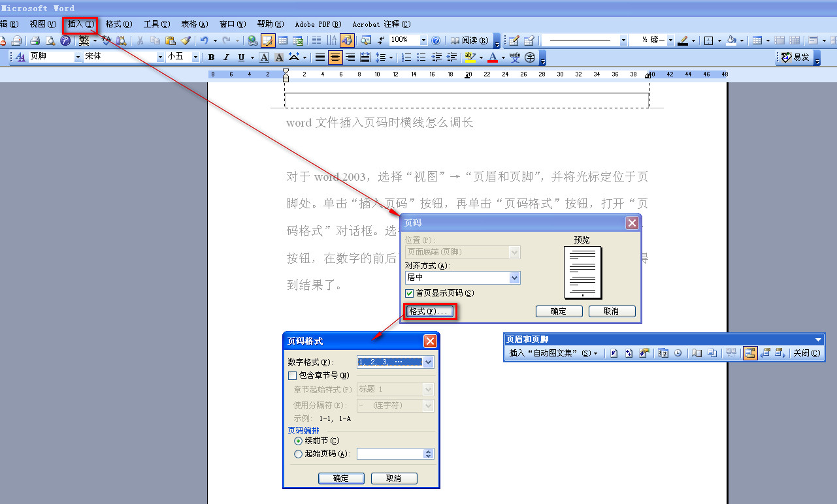Image resolution: width=837 pixels, height=504 pixels.
Task: Click the numbered list icon
Action: click(x=406, y=57)
